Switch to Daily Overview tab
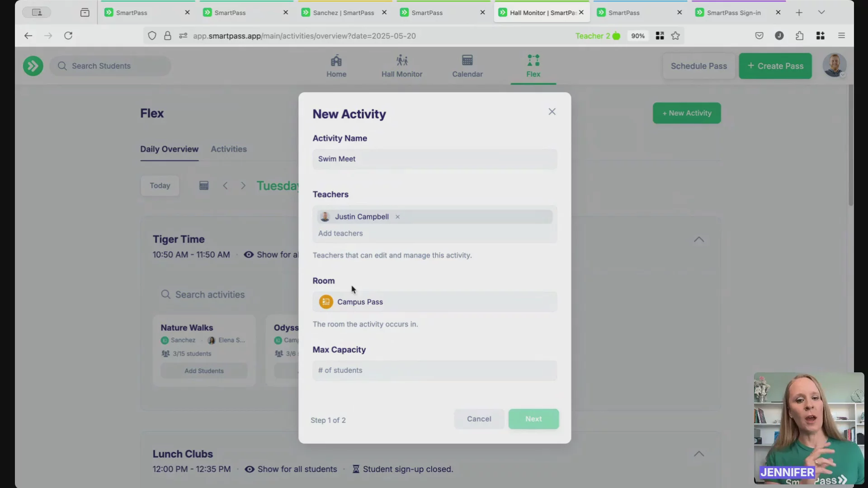This screenshot has height=488, width=868. tap(169, 149)
